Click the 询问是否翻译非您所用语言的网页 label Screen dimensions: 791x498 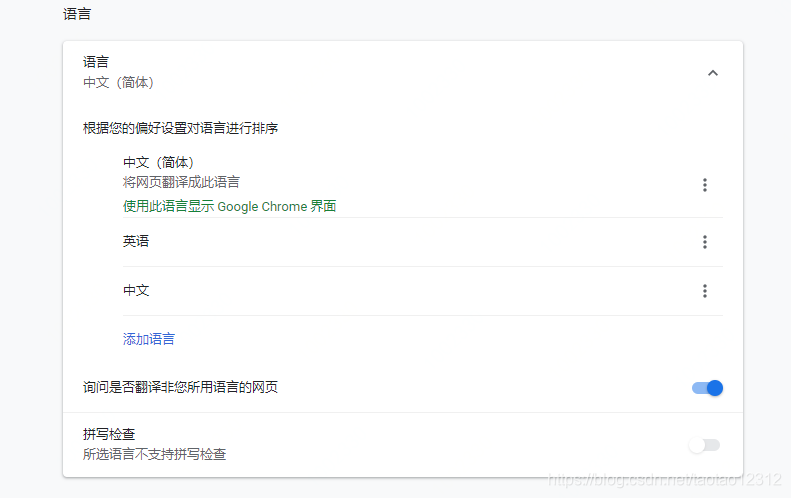[181, 388]
